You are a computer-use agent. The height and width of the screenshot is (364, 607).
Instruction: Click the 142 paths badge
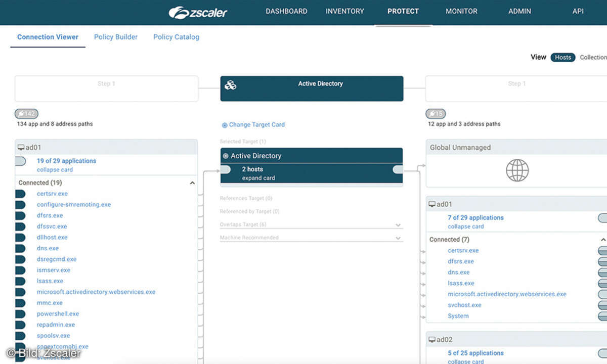tap(26, 114)
